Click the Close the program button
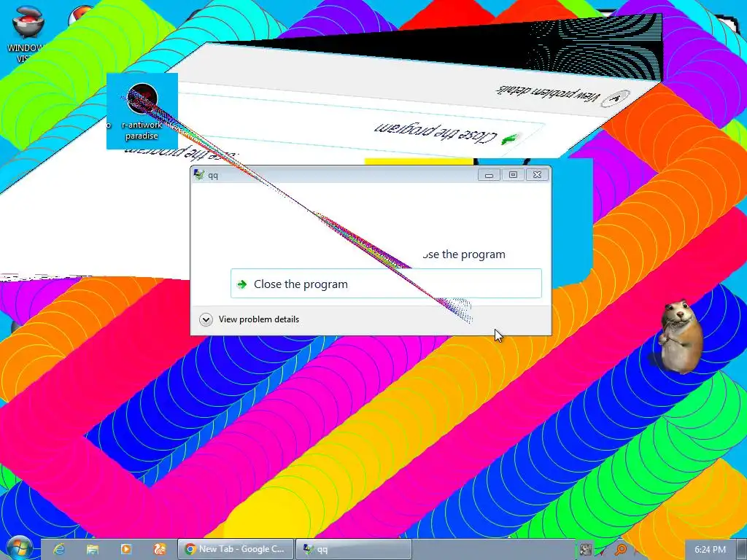The image size is (747, 560). tap(386, 284)
